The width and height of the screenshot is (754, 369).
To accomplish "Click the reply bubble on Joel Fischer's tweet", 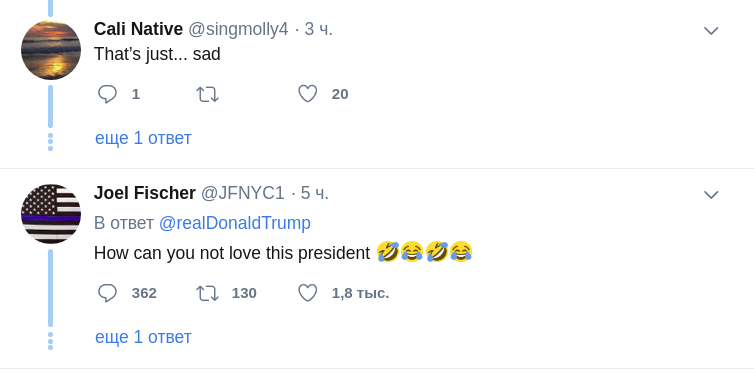I will point(107,293).
